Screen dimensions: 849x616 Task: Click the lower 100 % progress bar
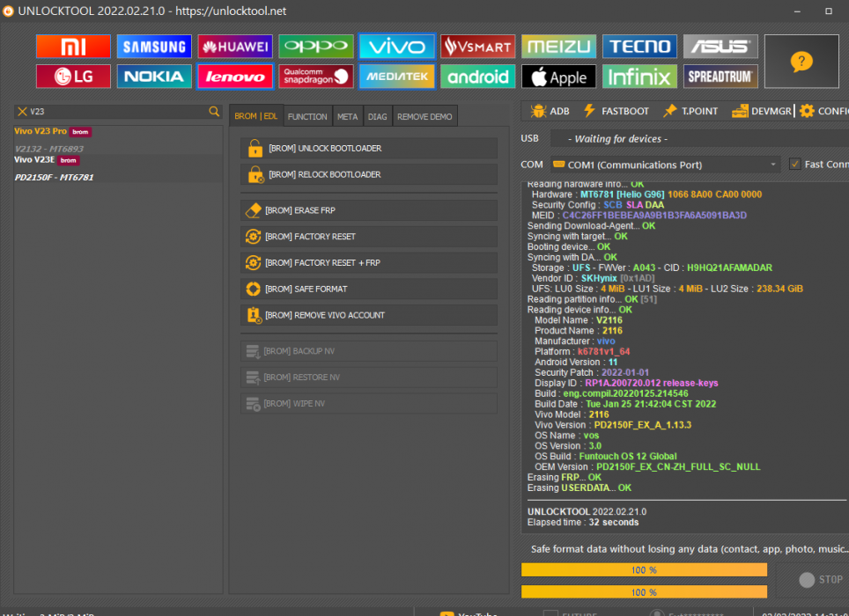pyautogui.click(x=644, y=592)
